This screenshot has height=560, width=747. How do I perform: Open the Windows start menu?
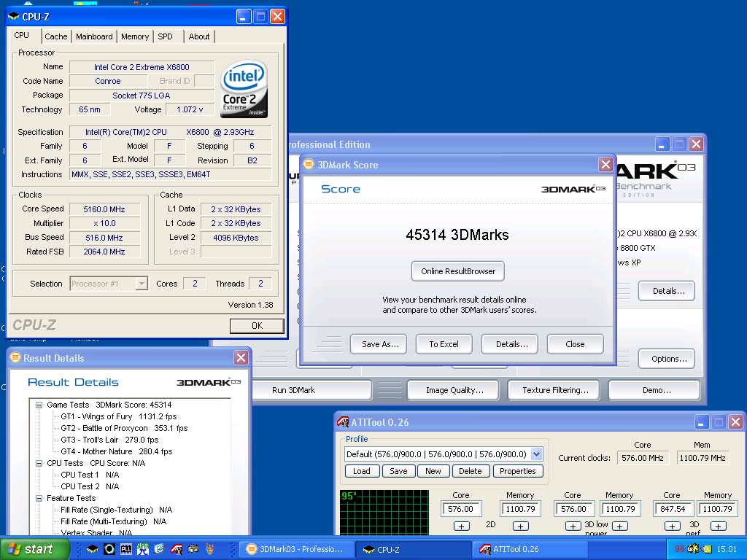34,549
